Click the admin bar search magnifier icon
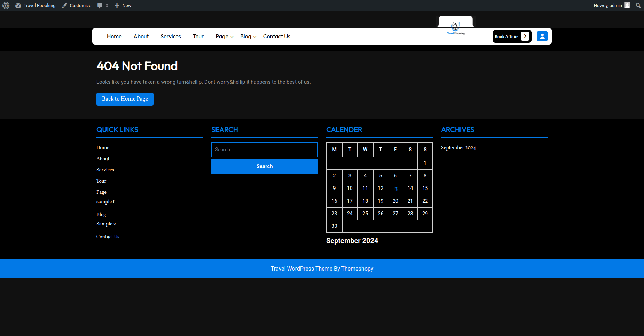This screenshot has width=644, height=336. tap(638, 6)
